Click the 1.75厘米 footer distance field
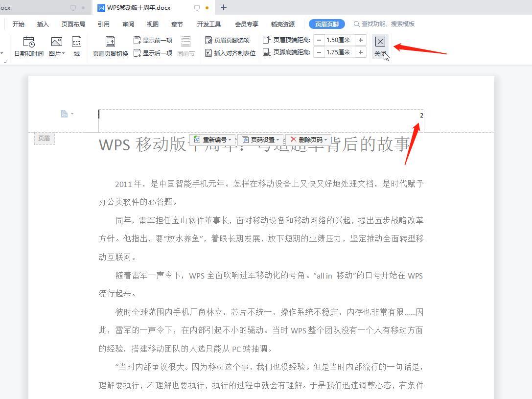 coord(339,52)
